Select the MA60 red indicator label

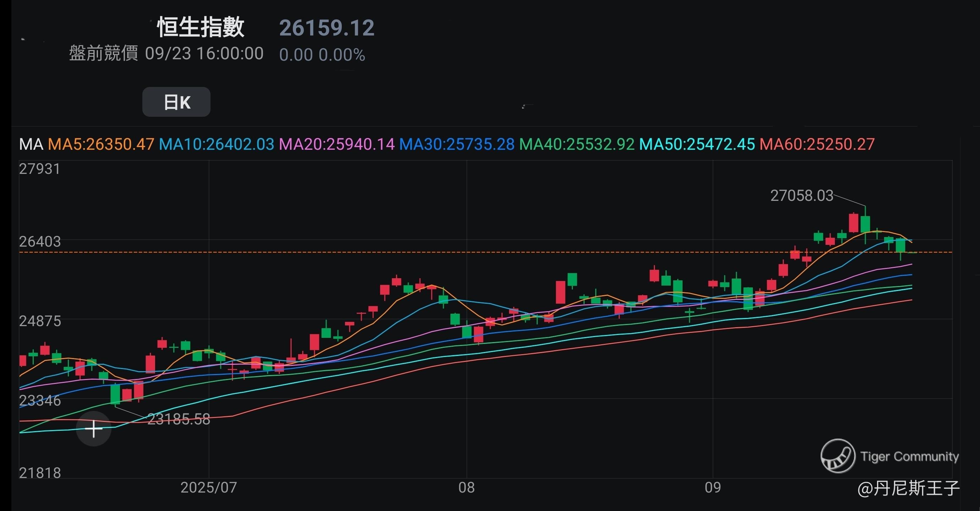[817, 144]
